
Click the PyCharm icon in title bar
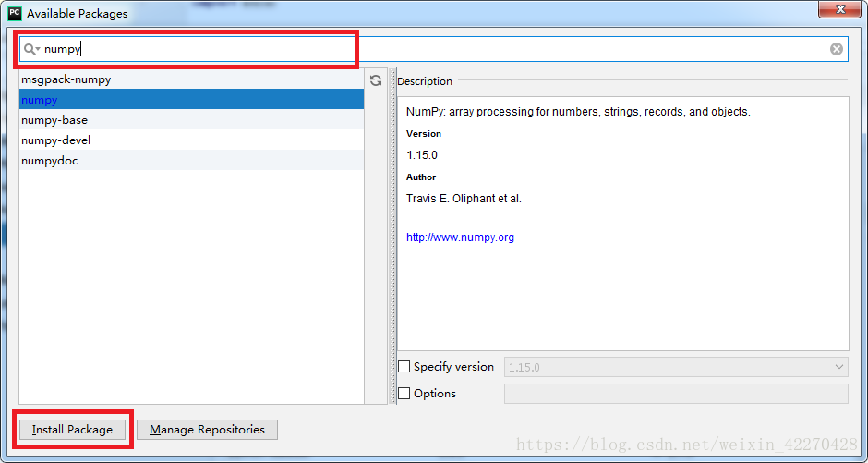click(15, 13)
